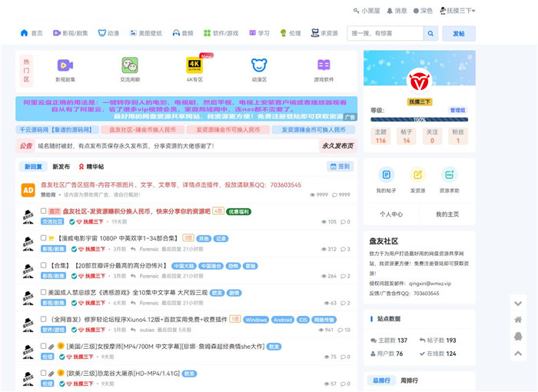
Task: Open 软件/游戏 nav item
Action: (x=221, y=33)
